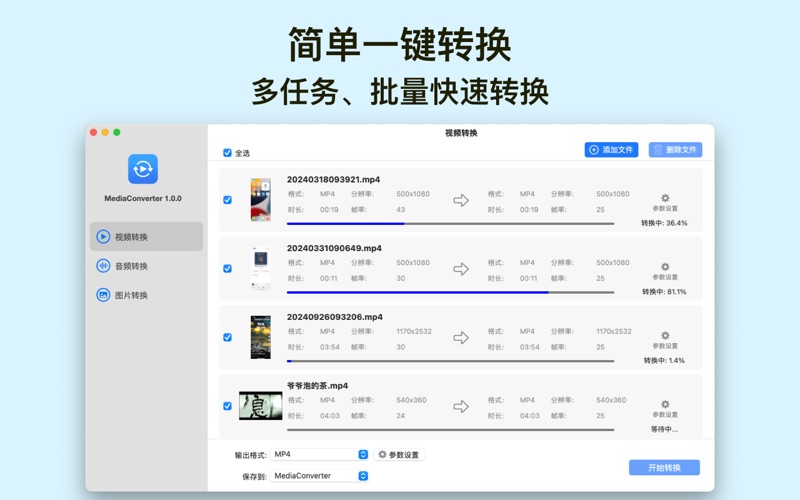Viewport: 800px width, 500px height.
Task: Select the 音频转换 sidebar item
Action: pyautogui.click(x=146, y=266)
